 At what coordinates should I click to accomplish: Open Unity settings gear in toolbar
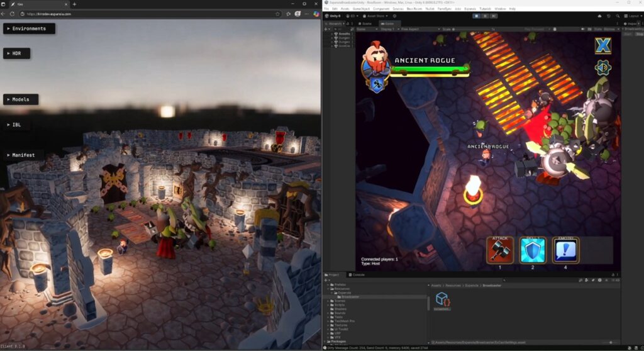(394, 16)
